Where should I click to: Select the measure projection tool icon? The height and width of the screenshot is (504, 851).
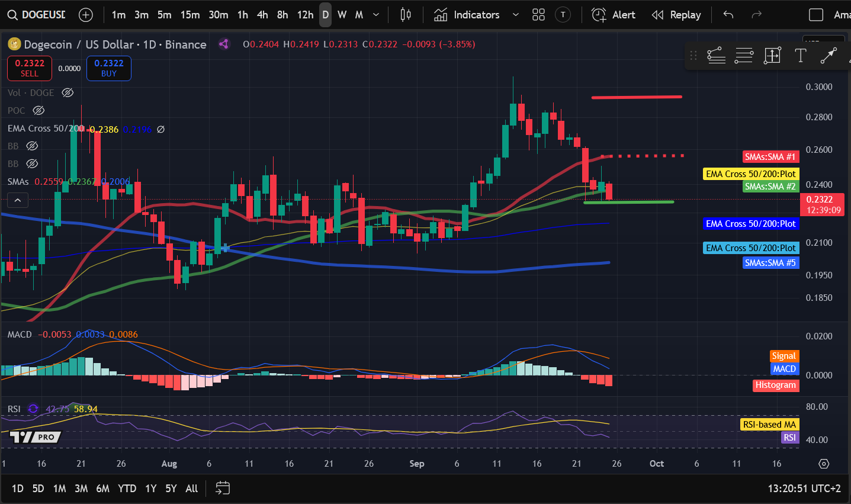pos(772,56)
